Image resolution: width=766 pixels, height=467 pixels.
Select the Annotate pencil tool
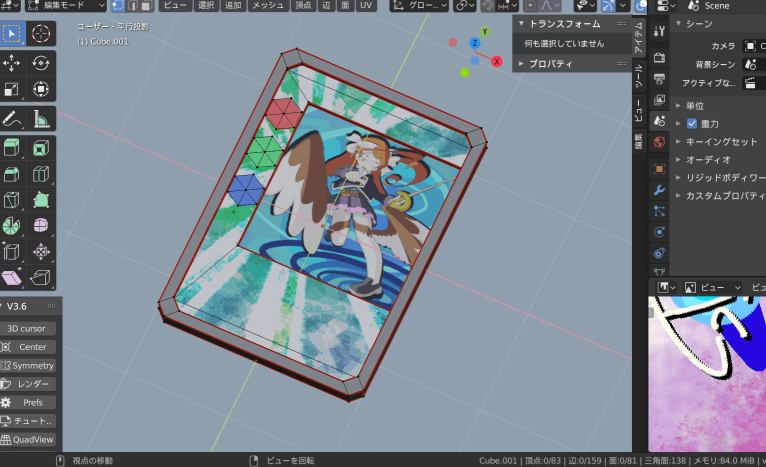coord(12,119)
